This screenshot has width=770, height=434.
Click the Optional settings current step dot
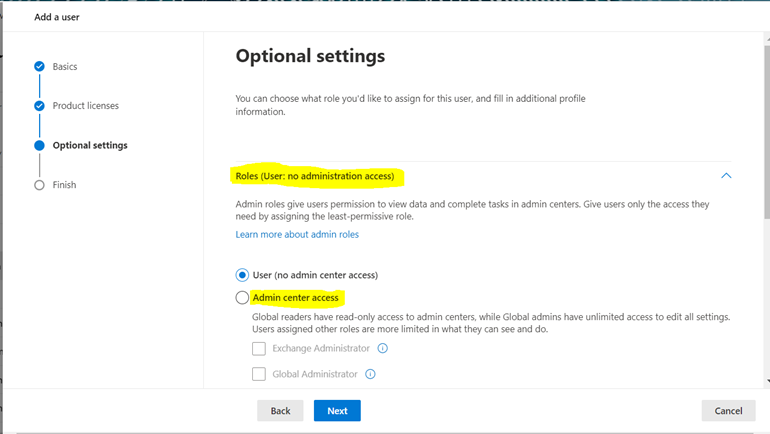pyautogui.click(x=39, y=145)
